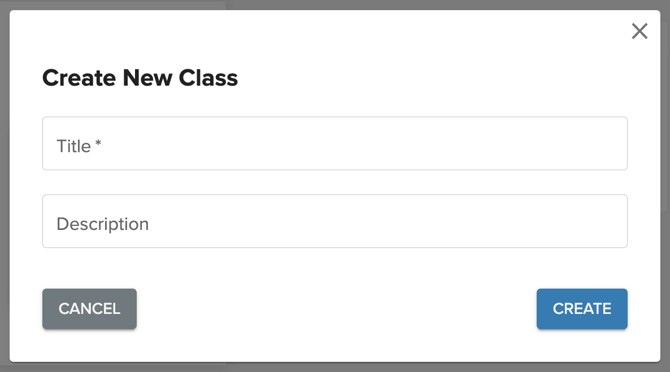Activate the optional Description input box
The image size is (670, 372).
(x=335, y=221)
